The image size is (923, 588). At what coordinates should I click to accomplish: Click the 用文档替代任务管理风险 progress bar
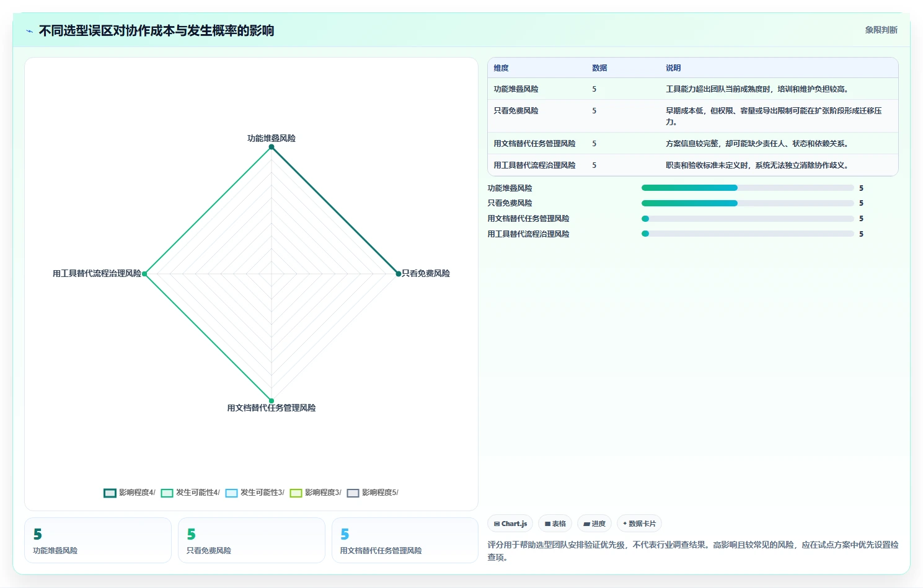[748, 219]
